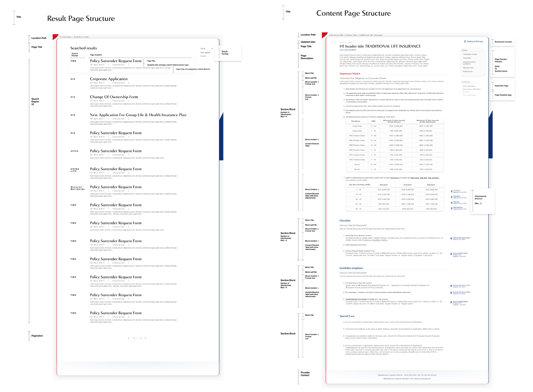Image resolution: width=533 pixels, height=392 pixels.
Task: Jump to Supplementary guideline in Sections panel
Action: pyautogui.click(x=469, y=63)
